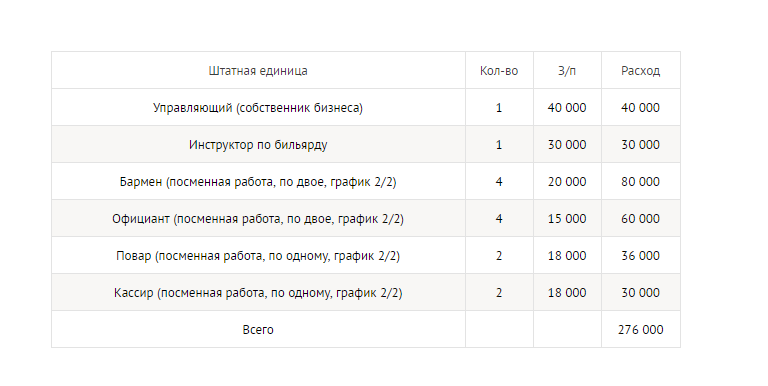Select the 40 000 salary for Управляющий
The height and width of the screenshot is (386, 768).
click(x=567, y=107)
